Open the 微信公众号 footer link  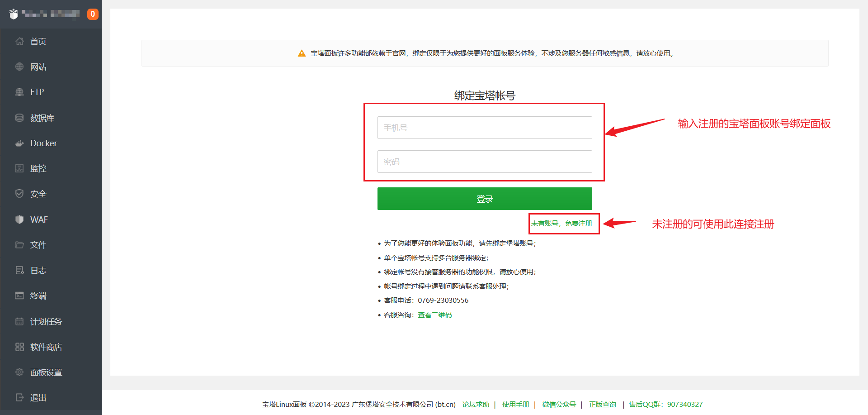point(559,404)
